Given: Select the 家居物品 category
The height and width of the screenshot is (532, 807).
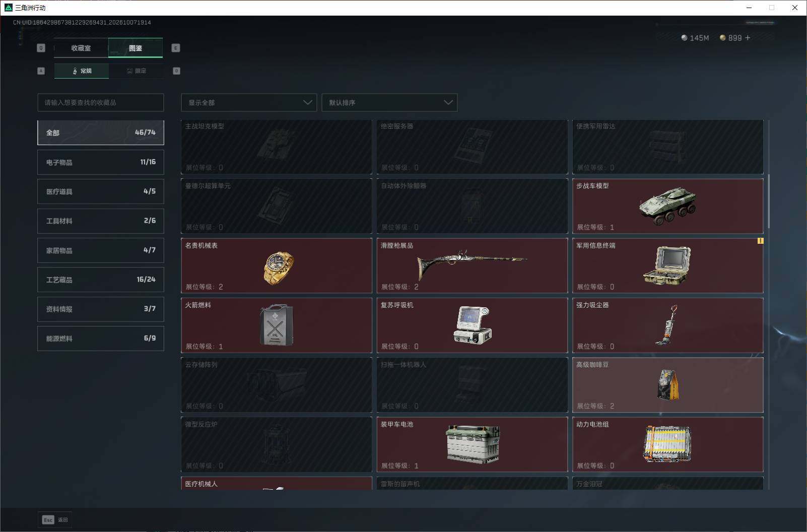Looking at the screenshot, I should (101, 250).
